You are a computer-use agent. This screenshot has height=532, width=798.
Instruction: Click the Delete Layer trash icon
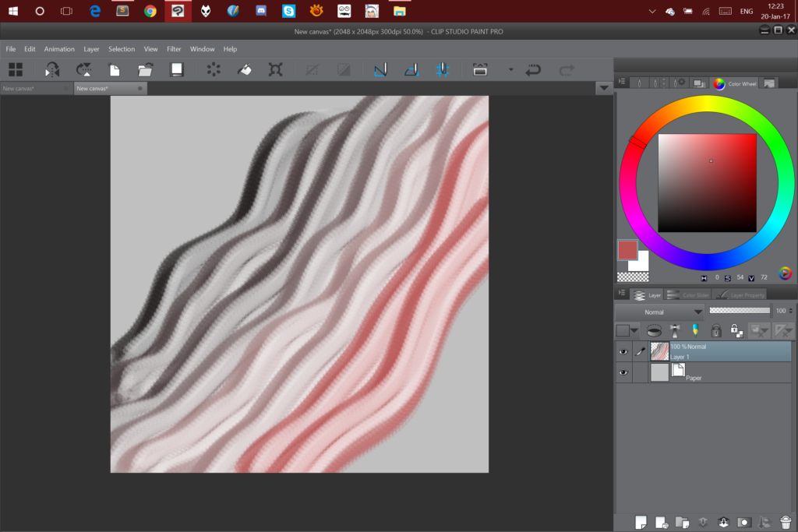(786, 522)
